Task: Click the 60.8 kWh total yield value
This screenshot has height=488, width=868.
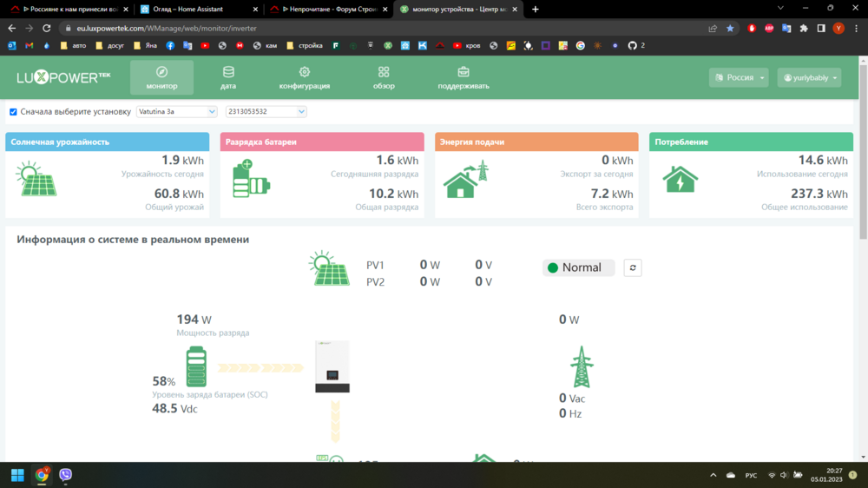Action: point(179,194)
